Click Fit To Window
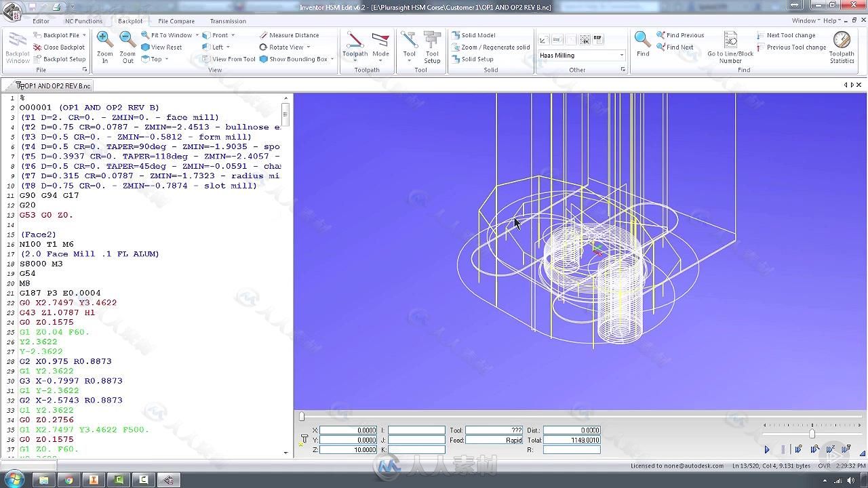Viewport: 868px width, 488px height. [167, 35]
